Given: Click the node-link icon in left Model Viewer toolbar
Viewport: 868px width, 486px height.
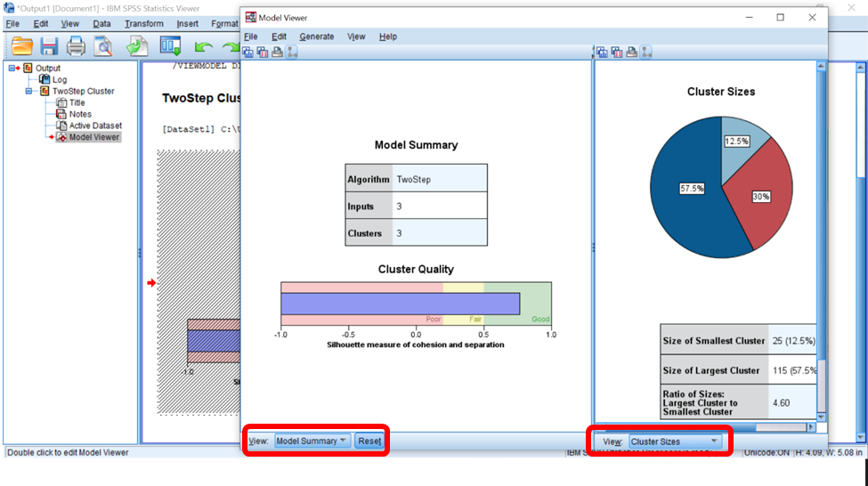Looking at the screenshot, I should [x=292, y=52].
